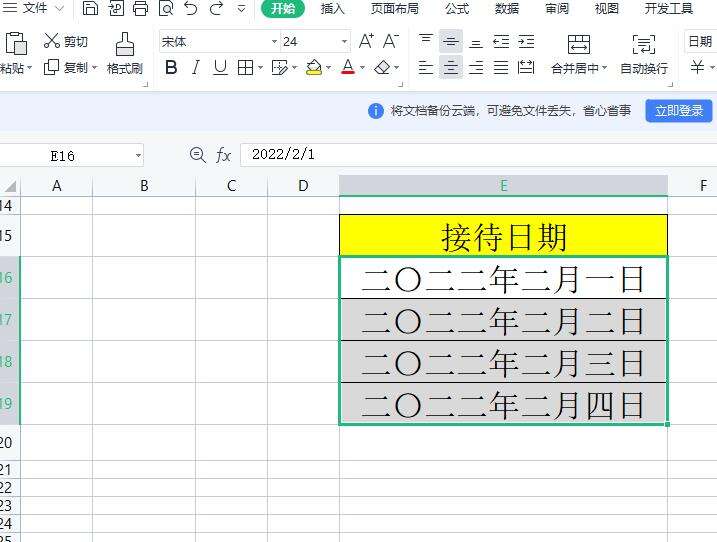Open the 文件 menu dropdown arrow
This screenshot has width=717, height=542.
59,8
